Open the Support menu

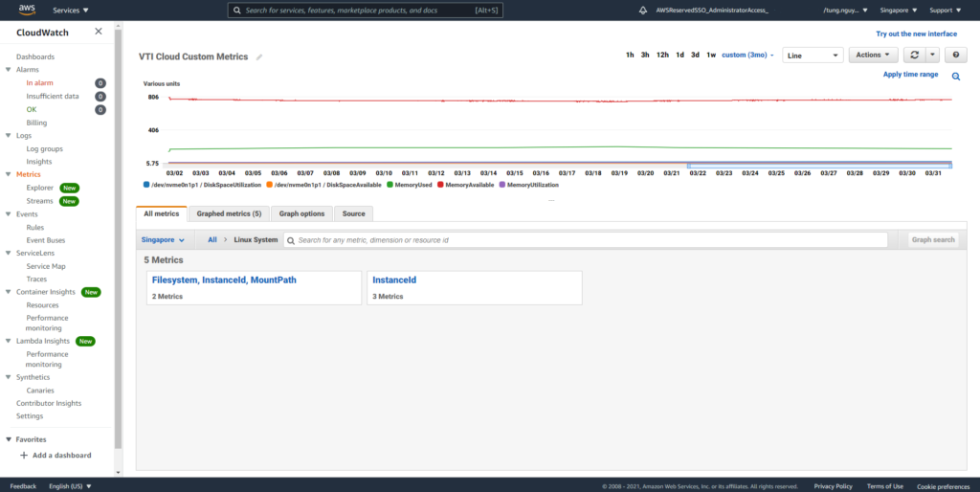pos(945,11)
